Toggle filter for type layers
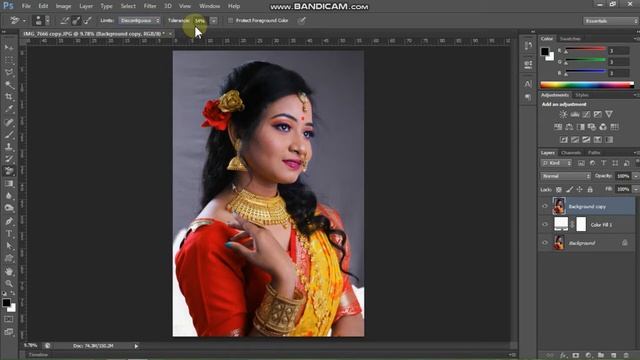The height and width of the screenshot is (360, 640). click(604, 163)
